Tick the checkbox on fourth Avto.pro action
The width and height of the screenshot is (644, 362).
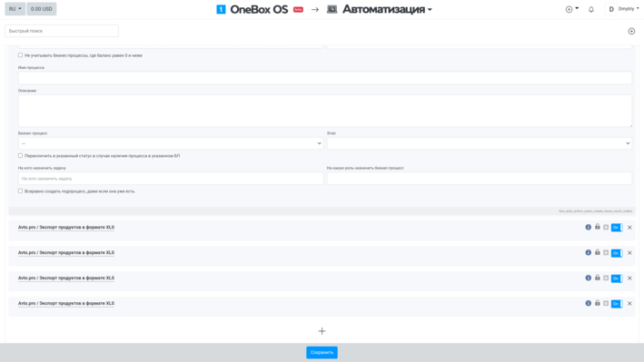[606, 304]
